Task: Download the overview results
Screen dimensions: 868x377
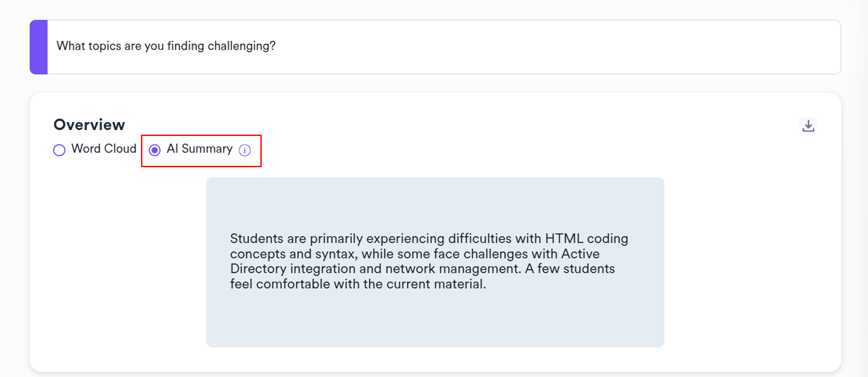Action: click(x=808, y=126)
